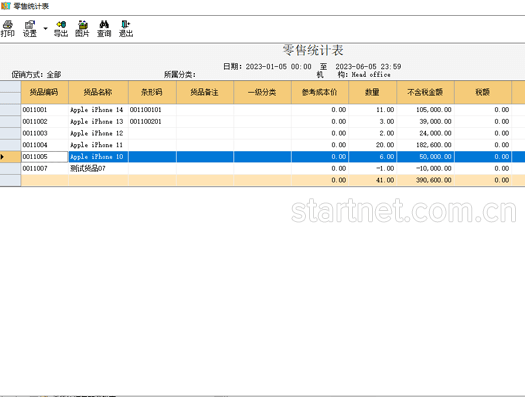Click the 条形码 column header

pos(152,92)
